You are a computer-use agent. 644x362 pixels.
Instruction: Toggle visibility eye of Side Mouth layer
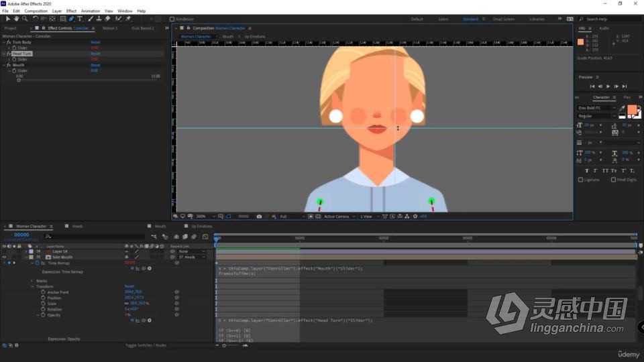click(x=4, y=257)
